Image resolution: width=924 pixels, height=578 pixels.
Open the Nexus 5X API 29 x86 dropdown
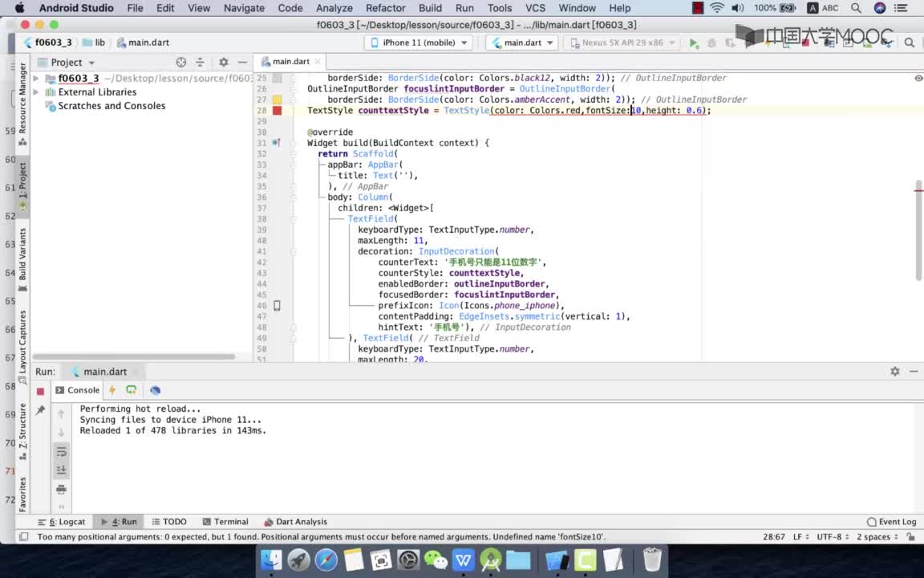[x=622, y=43]
